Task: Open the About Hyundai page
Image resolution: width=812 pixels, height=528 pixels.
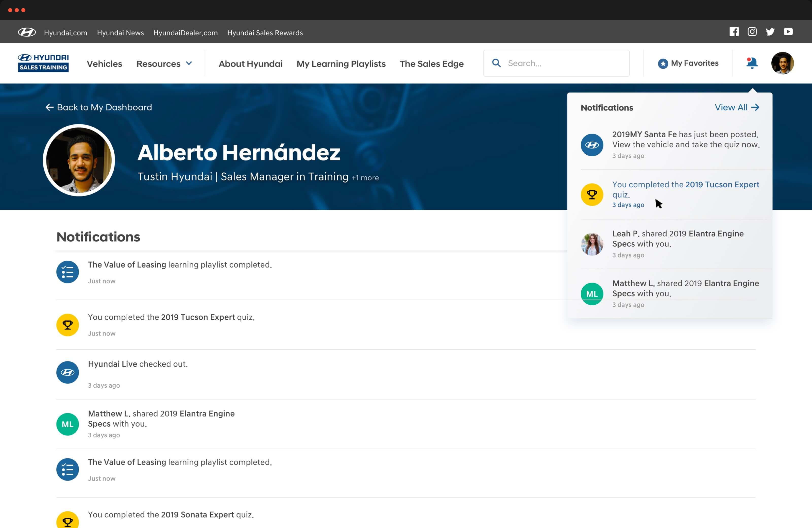Action: coord(250,64)
